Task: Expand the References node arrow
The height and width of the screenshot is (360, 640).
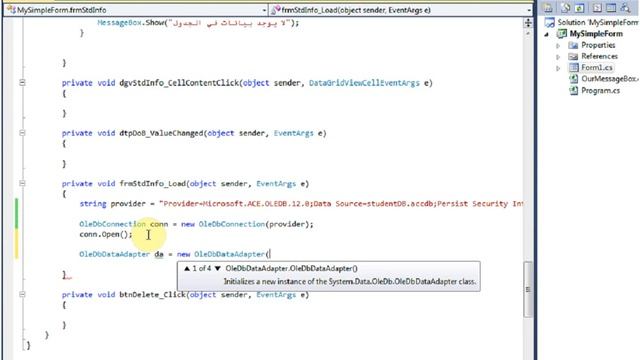Action: (x=558, y=57)
